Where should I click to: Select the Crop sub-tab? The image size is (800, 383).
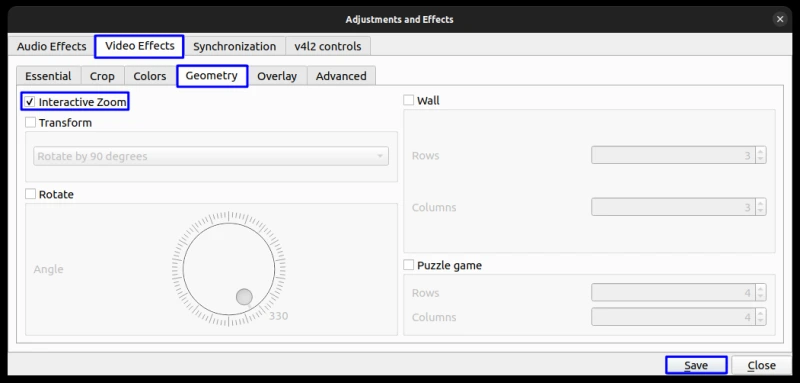click(102, 76)
